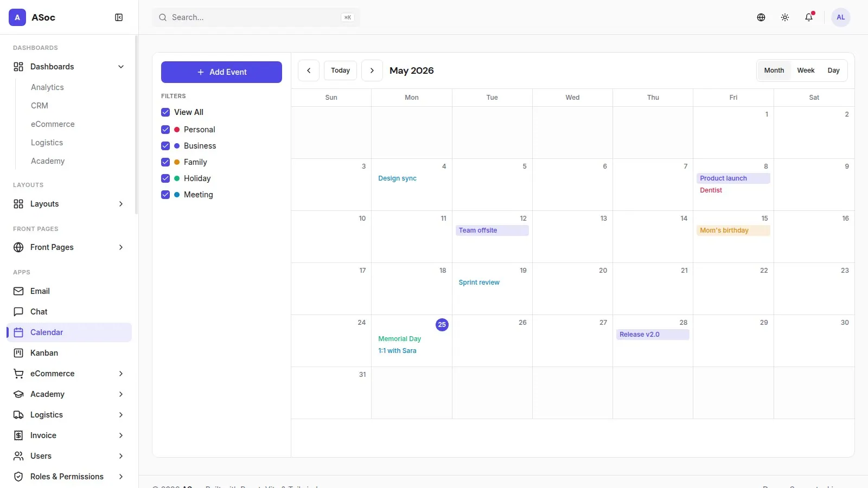868x488 pixels.
Task: Open the Dentist event
Action: coord(733,190)
